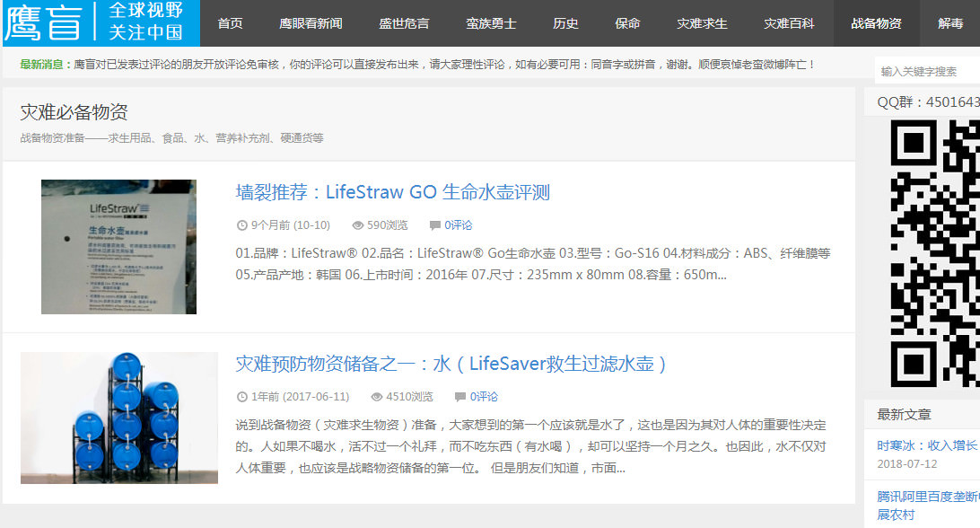
Task: Open the LifeSaver救生过滤水壶 article title
Action: pos(452,364)
